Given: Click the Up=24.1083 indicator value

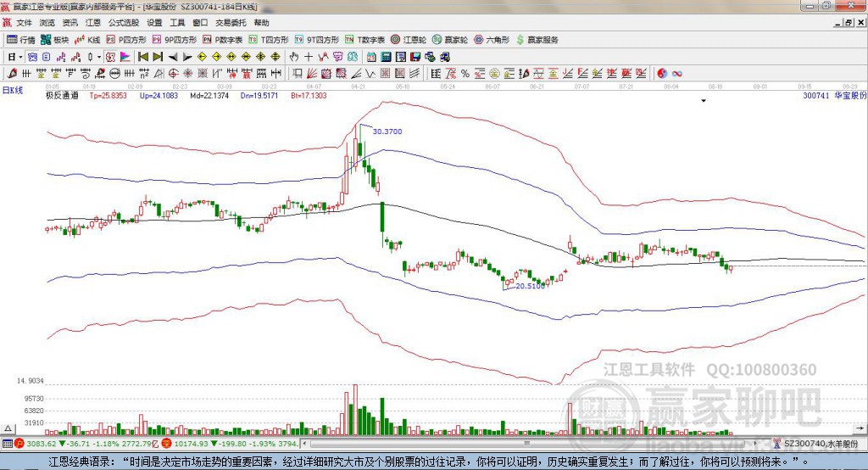Looking at the screenshot, I should [x=159, y=95].
